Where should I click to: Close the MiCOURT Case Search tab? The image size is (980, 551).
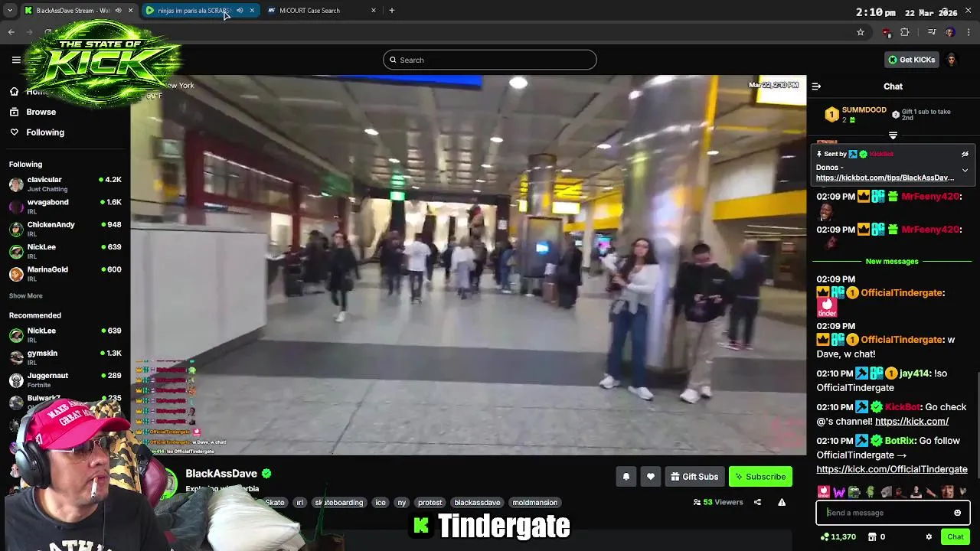(x=374, y=11)
